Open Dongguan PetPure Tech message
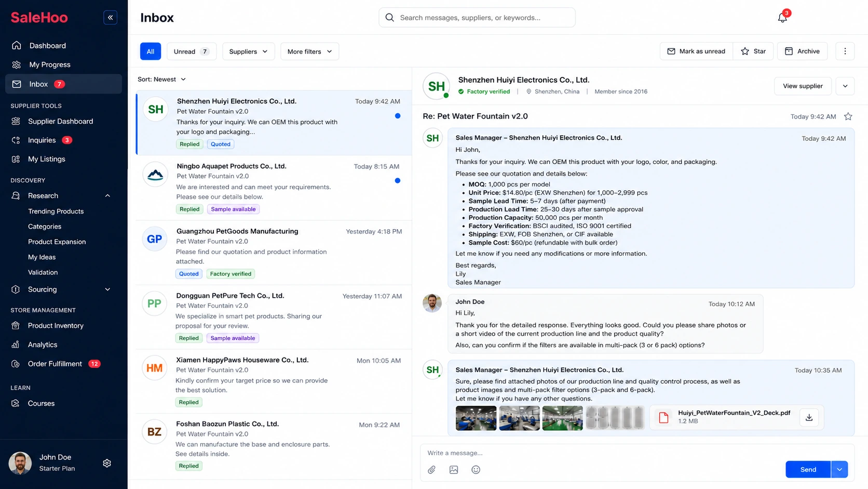 pos(274,317)
